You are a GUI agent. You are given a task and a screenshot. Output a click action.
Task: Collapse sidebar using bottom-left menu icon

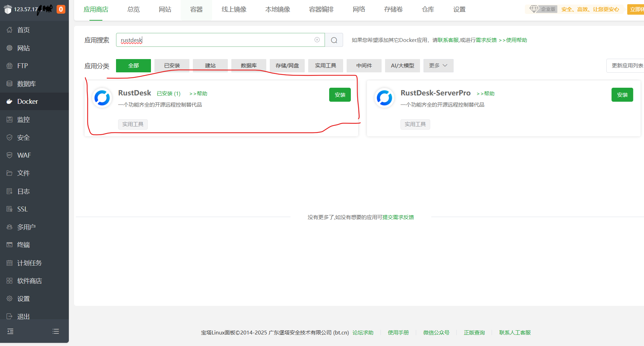(10, 331)
